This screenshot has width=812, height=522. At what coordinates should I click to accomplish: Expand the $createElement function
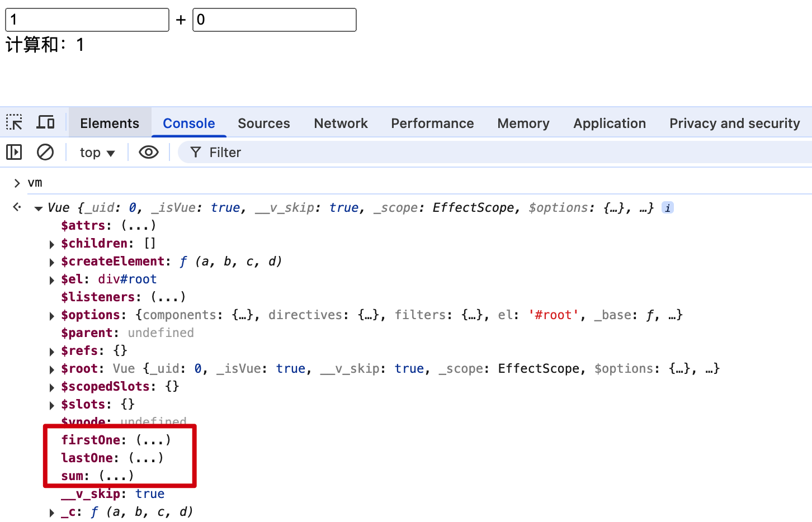point(52,262)
